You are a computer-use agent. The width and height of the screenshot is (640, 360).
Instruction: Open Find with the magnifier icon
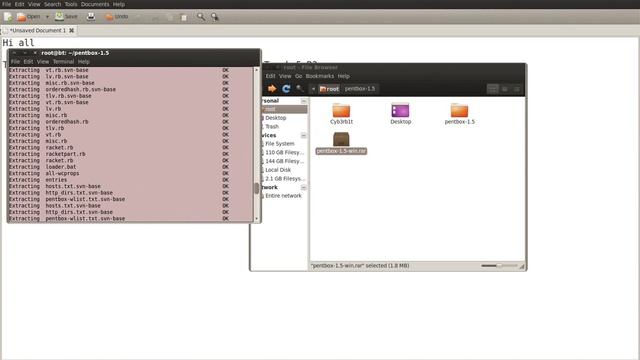tap(201, 17)
